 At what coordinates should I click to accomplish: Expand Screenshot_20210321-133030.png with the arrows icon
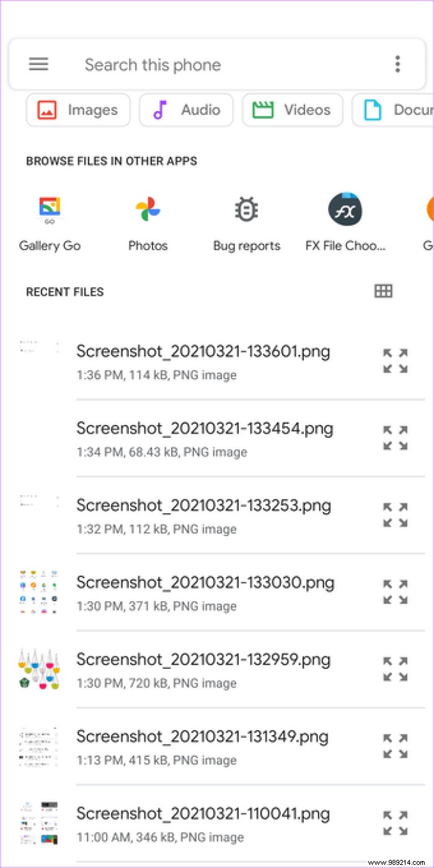tap(395, 591)
